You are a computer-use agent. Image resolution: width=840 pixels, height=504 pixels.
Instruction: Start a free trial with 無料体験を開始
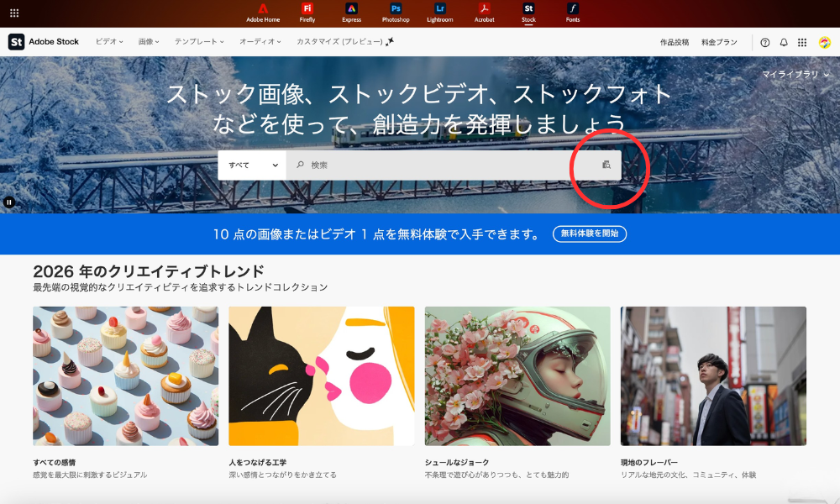(x=590, y=234)
